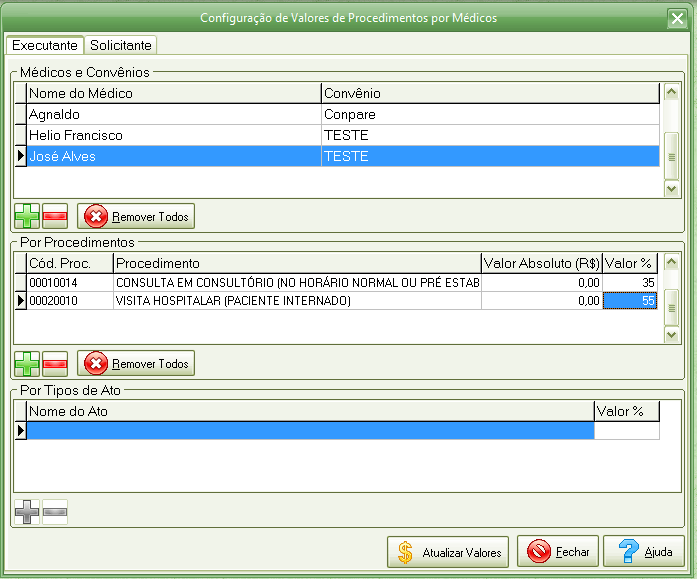Image resolution: width=697 pixels, height=579 pixels.
Task: Click Valor % header in procedures grid
Action: (630, 263)
